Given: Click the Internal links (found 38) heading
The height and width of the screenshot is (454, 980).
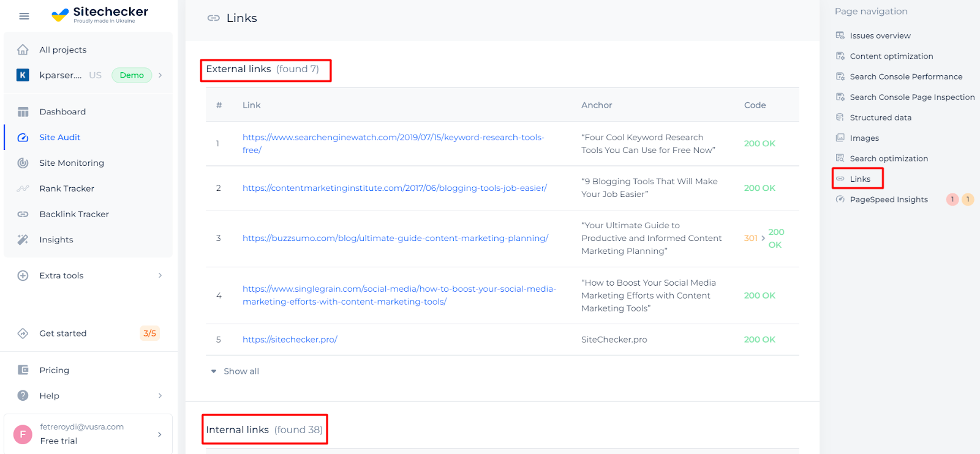Looking at the screenshot, I should (264, 430).
